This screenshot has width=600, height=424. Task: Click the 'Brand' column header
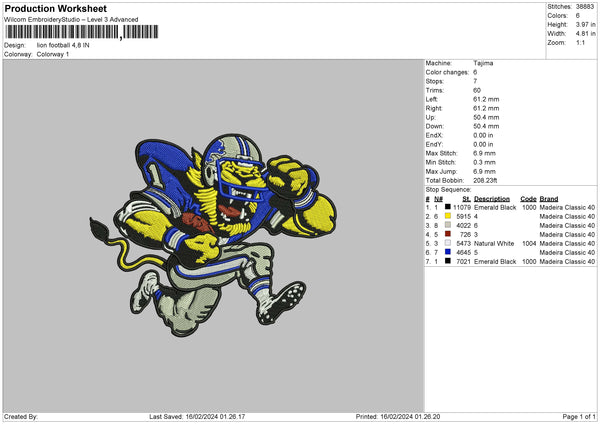[549, 199]
